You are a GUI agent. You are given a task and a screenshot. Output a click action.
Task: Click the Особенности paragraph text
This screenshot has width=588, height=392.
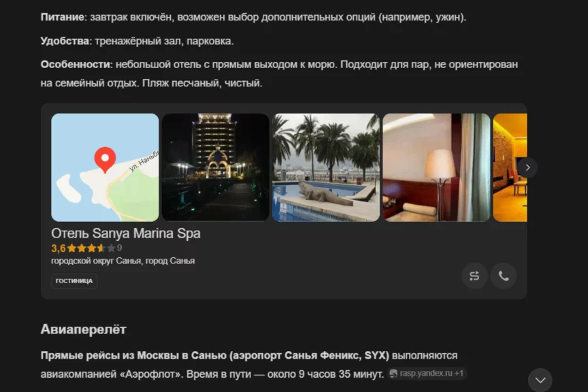279,73
